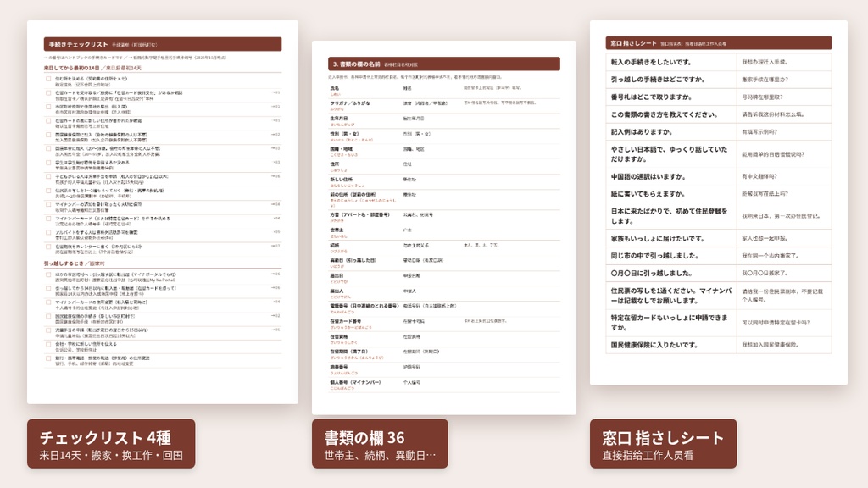The height and width of the screenshot is (488, 868).
Task: Open the 書類の欄の名前 page thumbnail
Action: pos(444,227)
